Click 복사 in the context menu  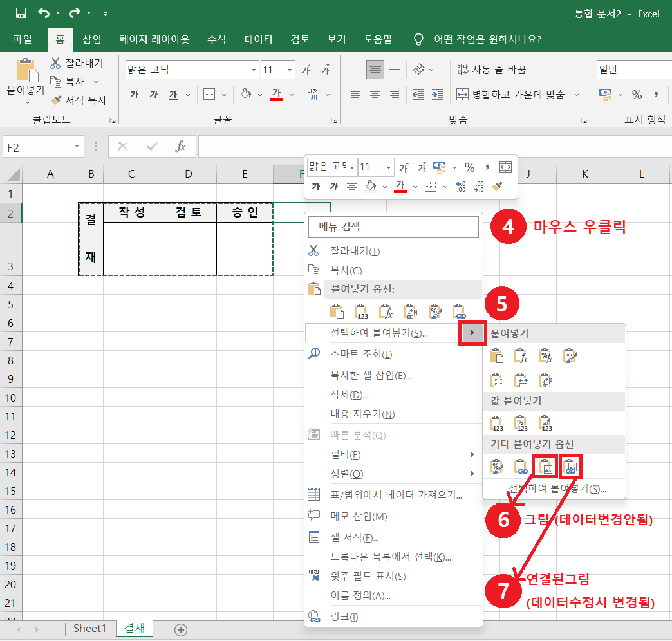[x=393, y=270]
